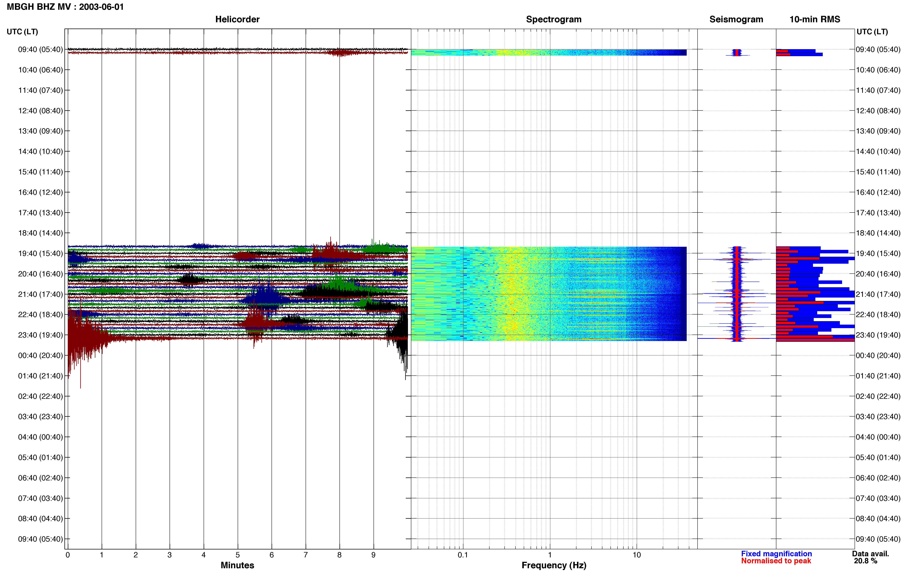Image resolution: width=924 pixels, height=578 pixels.
Task: Click the spectrogram block near 21:40
Action: (x=549, y=294)
